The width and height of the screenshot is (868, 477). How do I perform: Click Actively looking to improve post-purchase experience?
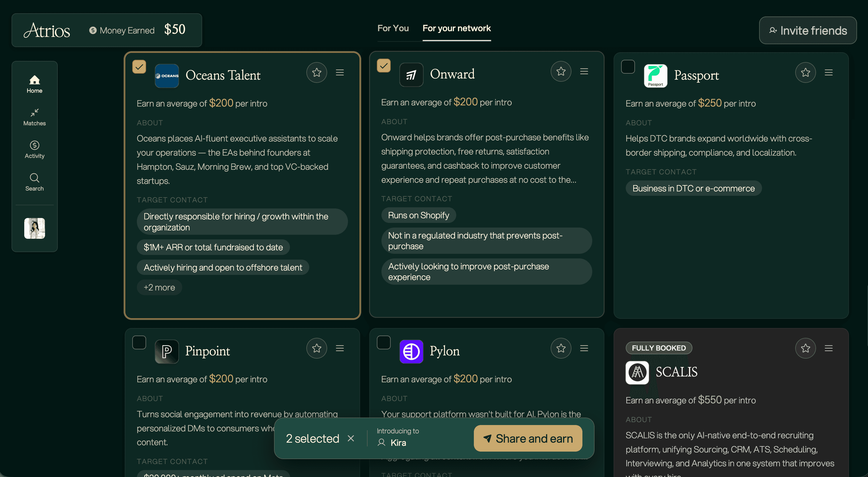(x=486, y=271)
